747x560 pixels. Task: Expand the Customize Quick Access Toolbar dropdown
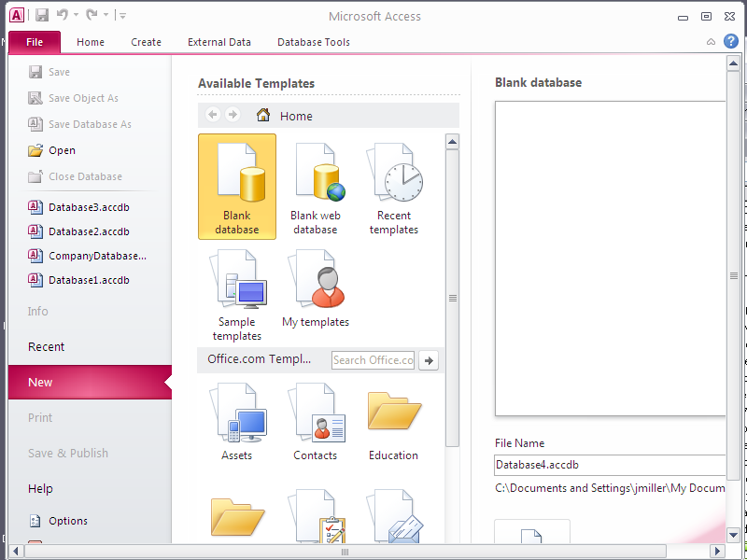pos(123,16)
